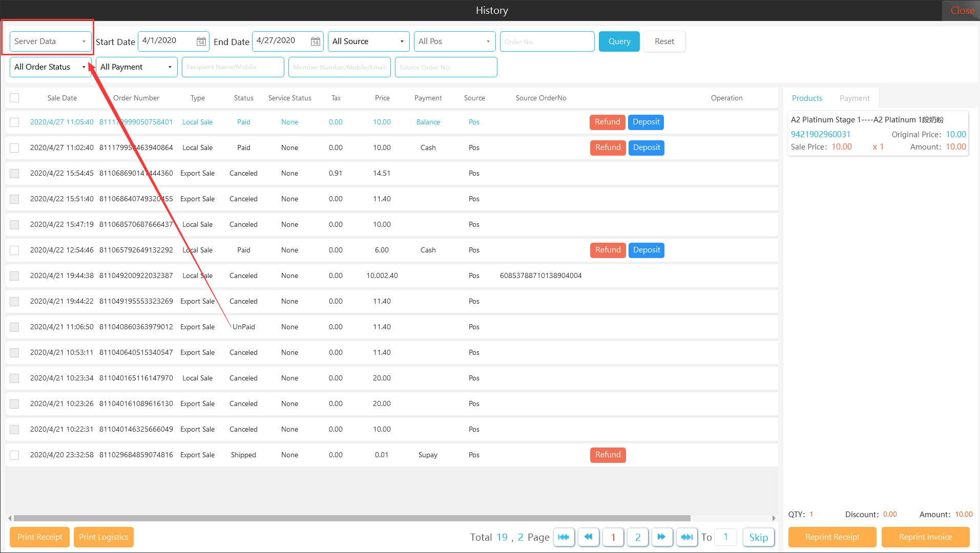Check the order dated 2020/4/27 11:02:40
This screenshot has height=553, width=980.
point(14,148)
